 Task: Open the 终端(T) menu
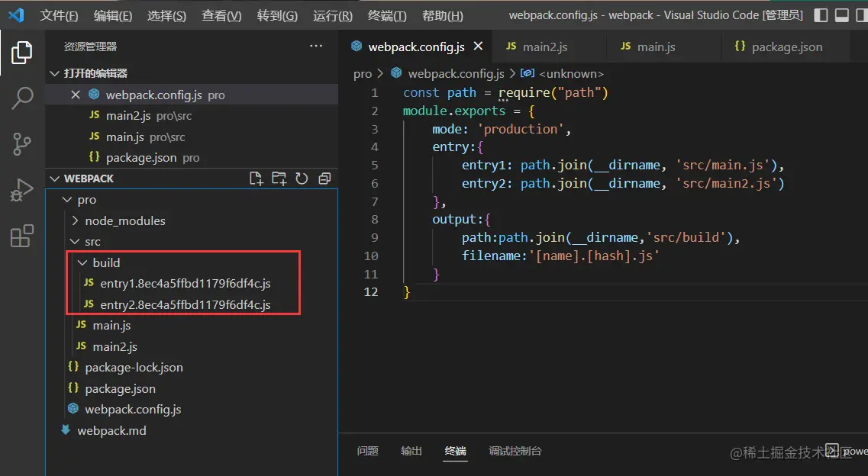[387, 15]
